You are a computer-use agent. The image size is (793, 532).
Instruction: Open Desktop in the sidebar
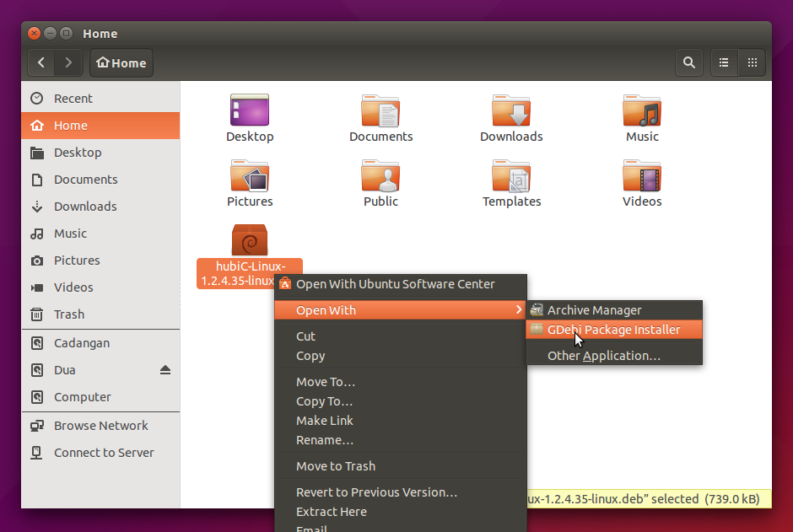tap(100, 153)
